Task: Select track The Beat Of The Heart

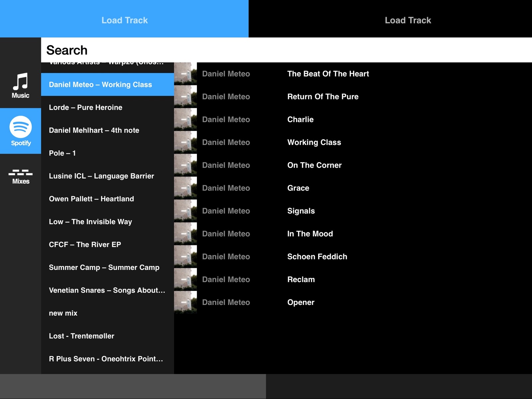Action: pos(328,74)
